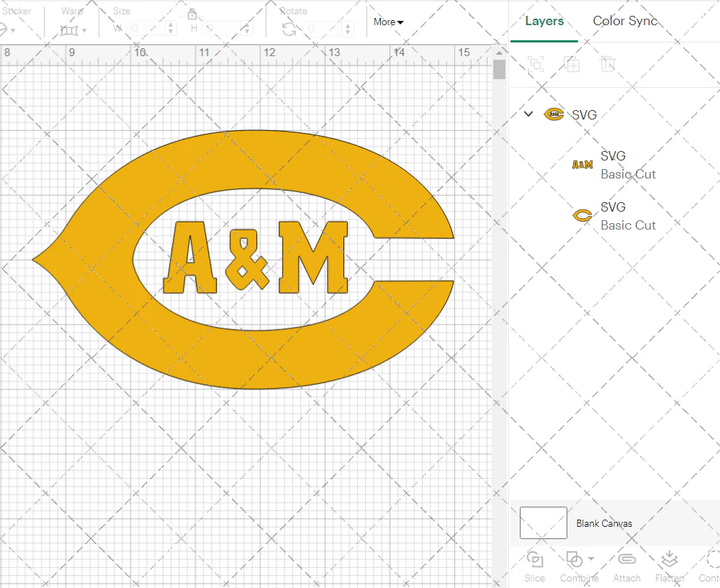Image resolution: width=720 pixels, height=588 pixels.
Task: Collapse the SVG group layer
Action: pos(528,114)
